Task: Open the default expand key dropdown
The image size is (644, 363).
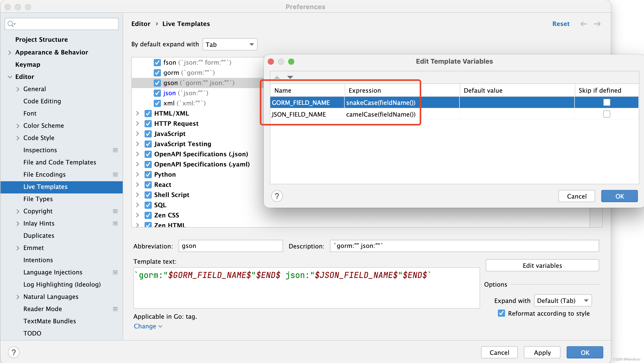Action: [230, 45]
